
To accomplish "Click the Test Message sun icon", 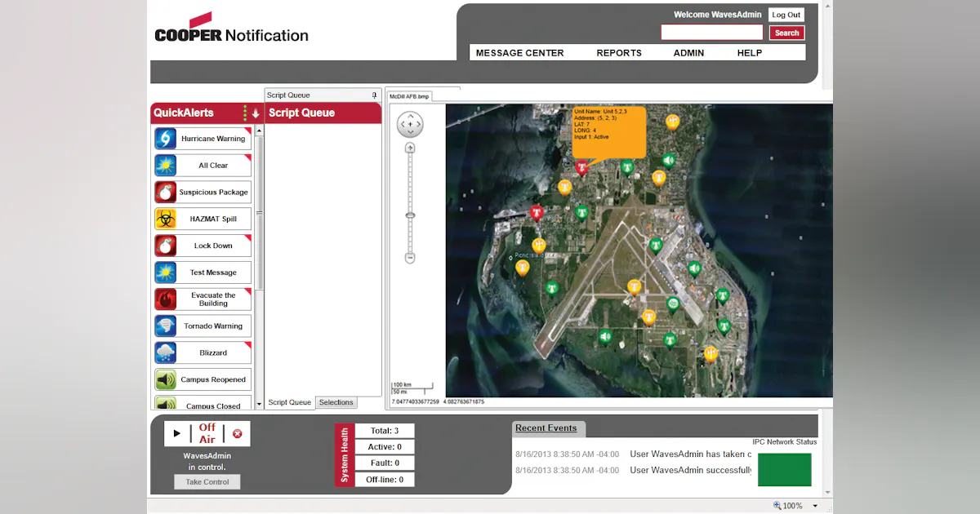I will pyautogui.click(x=166, y=273).
